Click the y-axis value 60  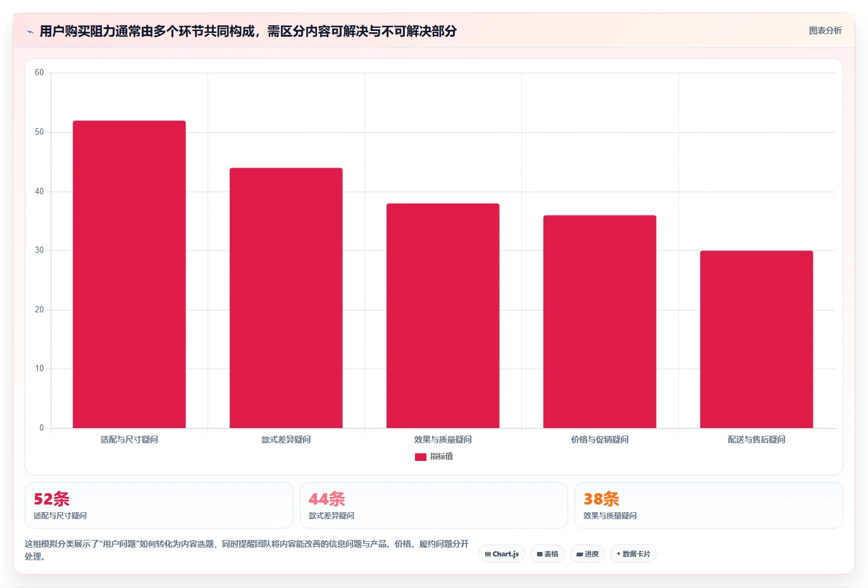pos(39,73)
